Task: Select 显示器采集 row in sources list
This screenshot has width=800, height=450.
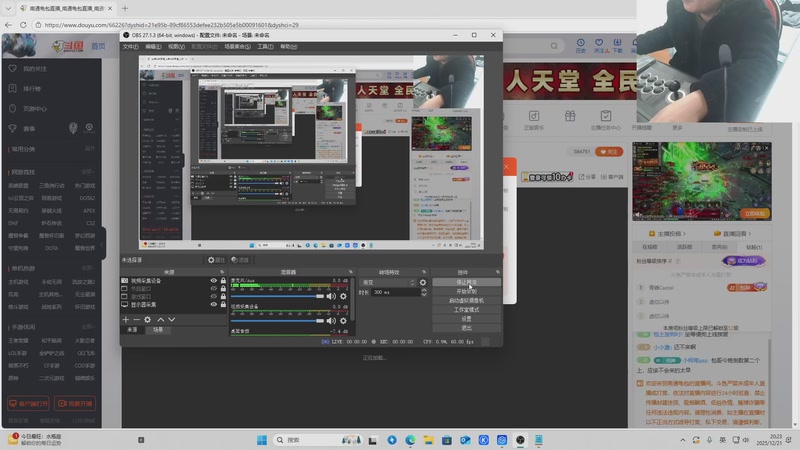Action: (x=173, y=305)
